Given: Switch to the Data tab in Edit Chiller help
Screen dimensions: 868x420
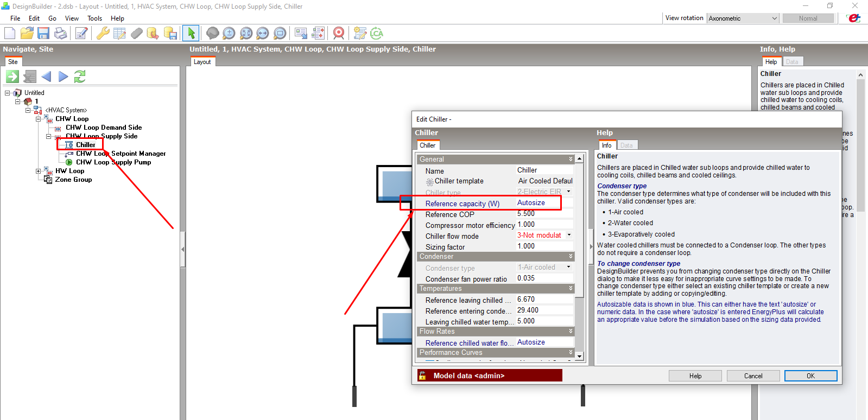Looking at the screenshot, I should pyautogui.click(x=626, y=145).
